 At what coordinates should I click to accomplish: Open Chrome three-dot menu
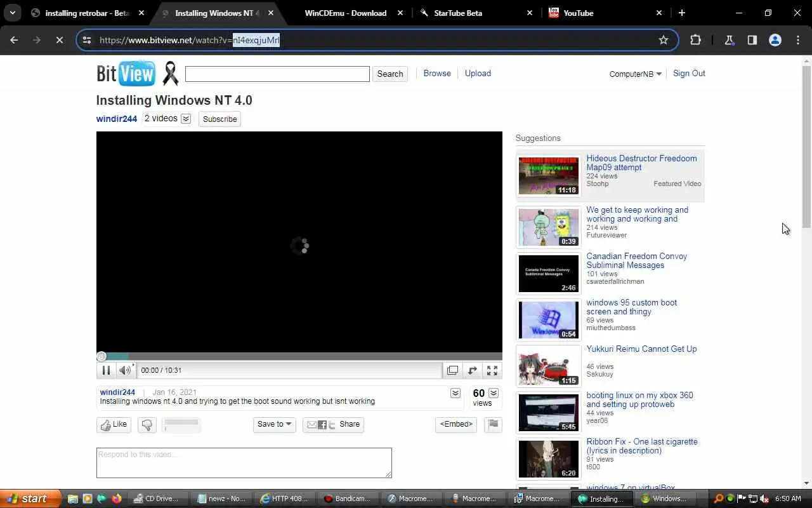[798, 40]
